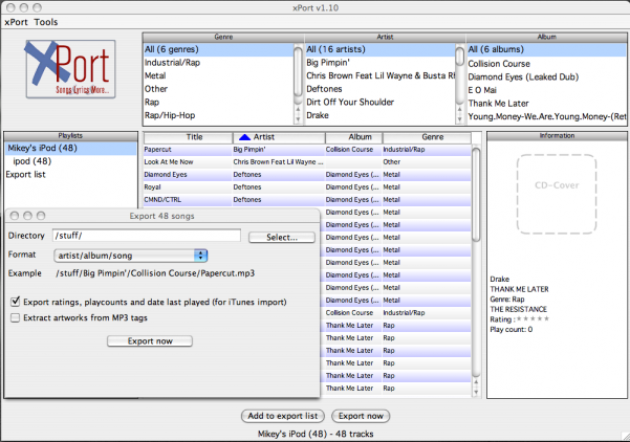
Task: Click Export now button at bottom
Action: 360,416
